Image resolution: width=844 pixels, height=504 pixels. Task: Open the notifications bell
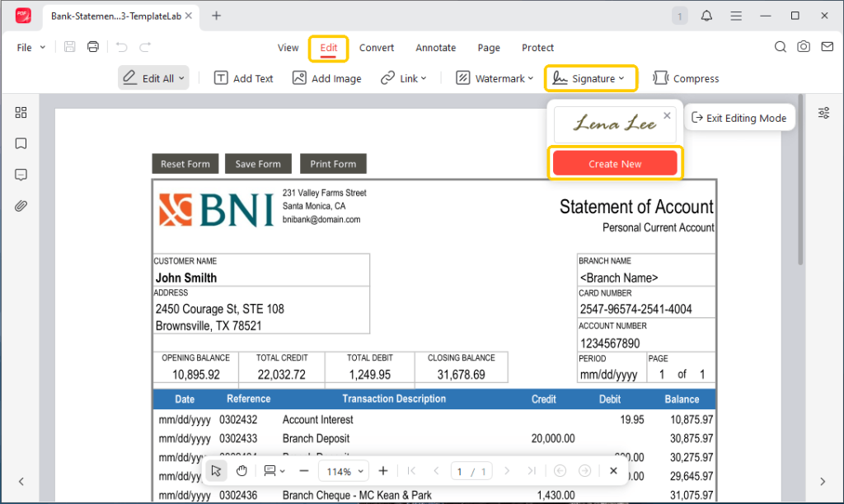706,16
